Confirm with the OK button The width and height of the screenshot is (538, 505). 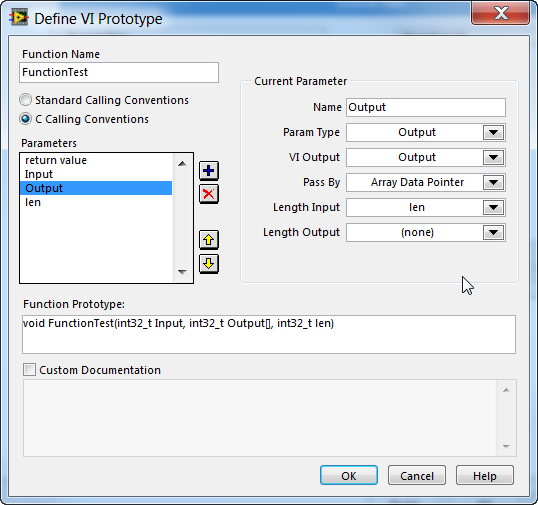click(349, 475)
